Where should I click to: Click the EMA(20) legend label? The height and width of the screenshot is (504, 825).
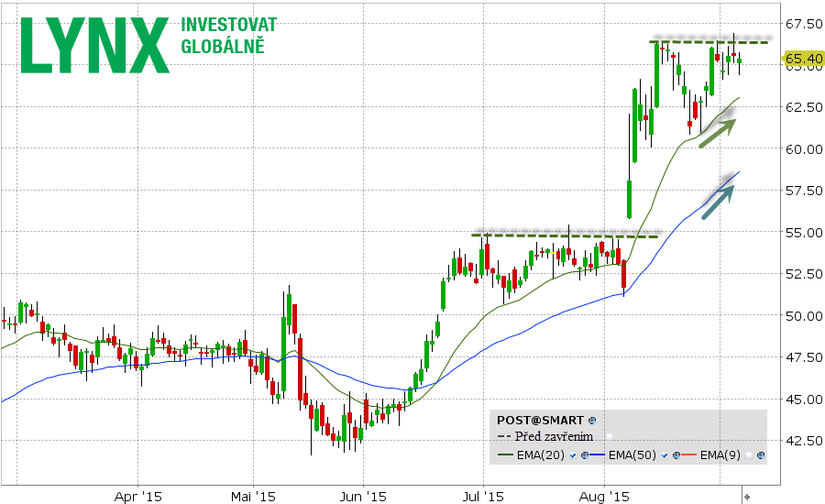click(x=540, y=455)
